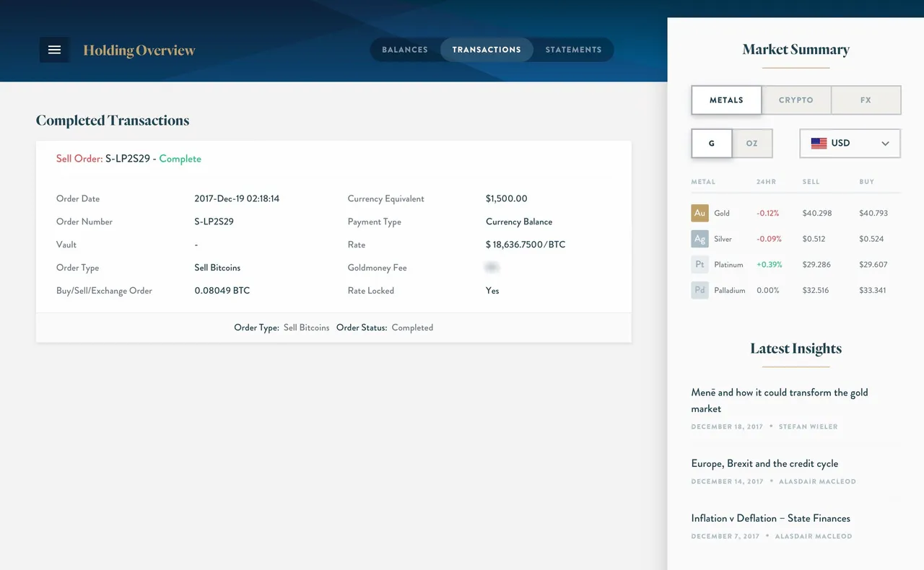Click the Holding Overview title
This screenshot has width=924, height=570.
coord(139,50)
